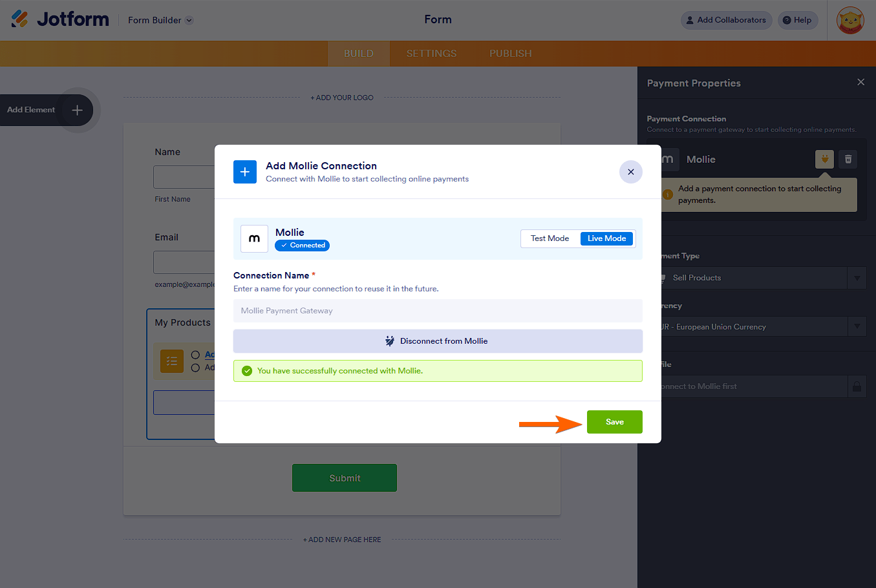Click the First Name sublabel
The height and width of the screenshot is (588, 876).
pos(173,199)
